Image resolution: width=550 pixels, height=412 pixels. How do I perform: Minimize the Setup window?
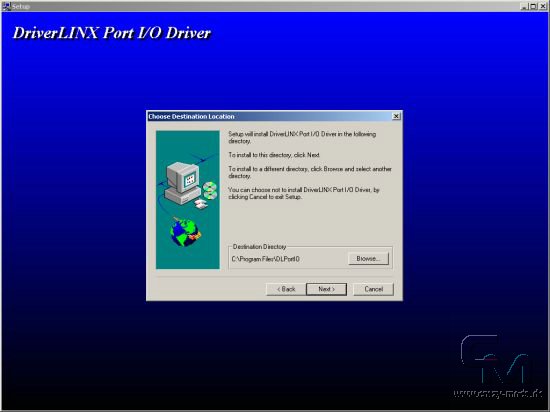pyautogui.click(x=524, y=6)
